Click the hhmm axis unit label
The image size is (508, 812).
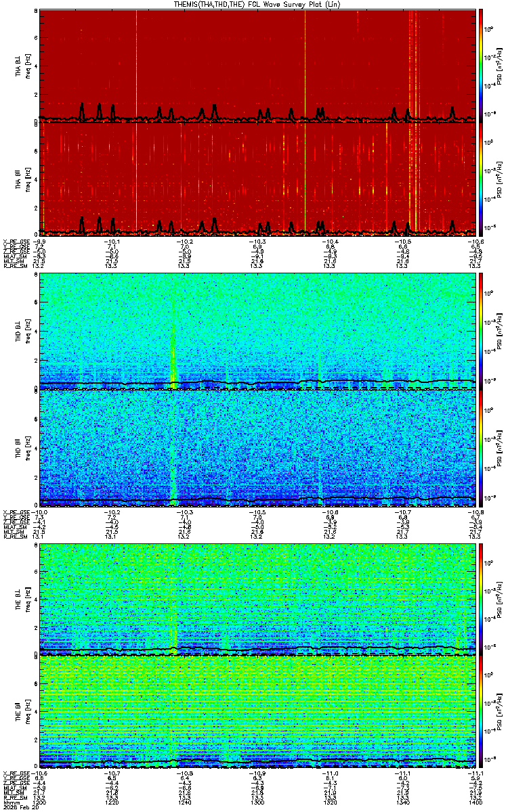coord(10,803)
